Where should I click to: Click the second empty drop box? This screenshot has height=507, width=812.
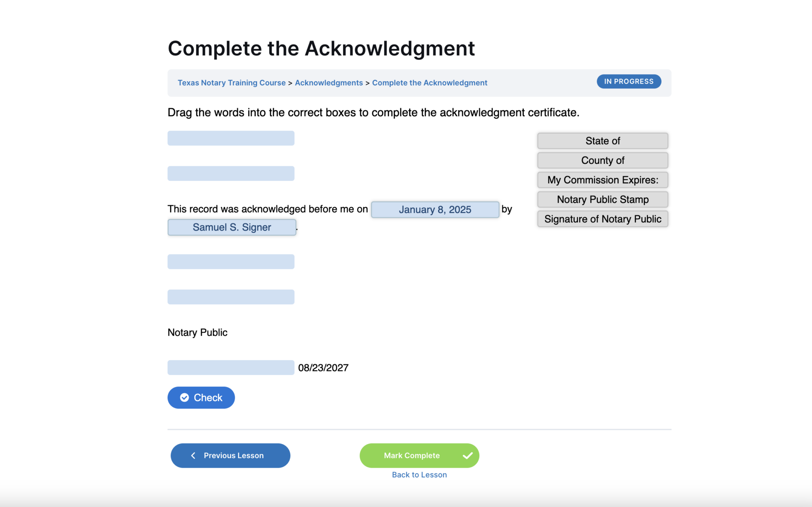[231, 173]
